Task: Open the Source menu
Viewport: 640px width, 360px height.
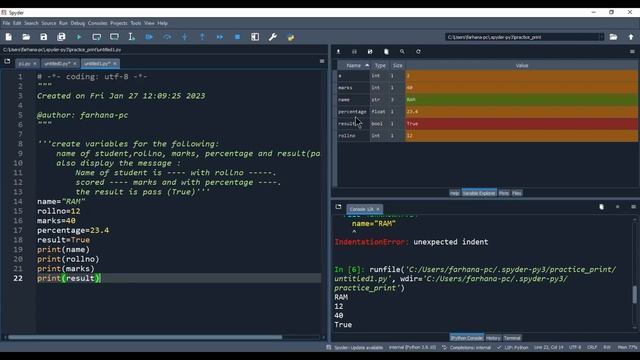Action: (x=49, y=23)
